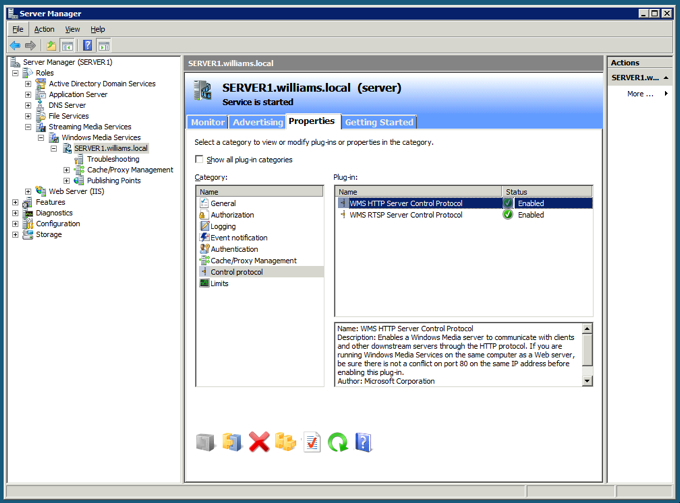The height and width of the screenshot is (503, 680).
Task: Expand the Diagnostics tree node
Action: tap(15, 213)
